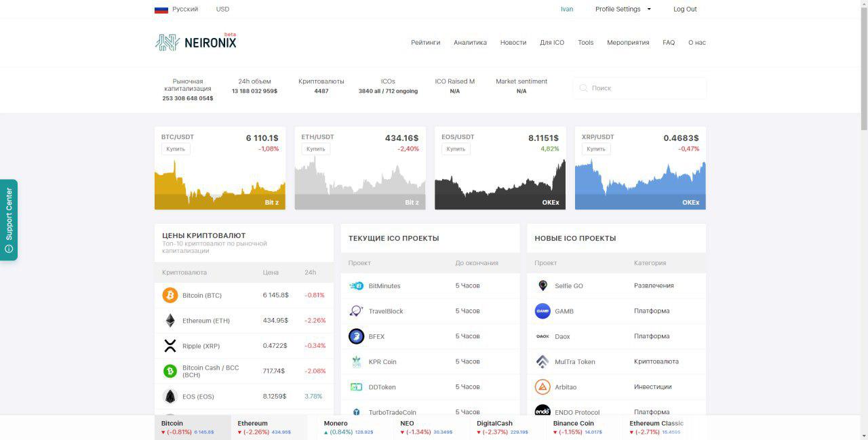Click the Категория column header
Image resolution: width=868 pixels, height=440 pixels.
coord(650,263)
